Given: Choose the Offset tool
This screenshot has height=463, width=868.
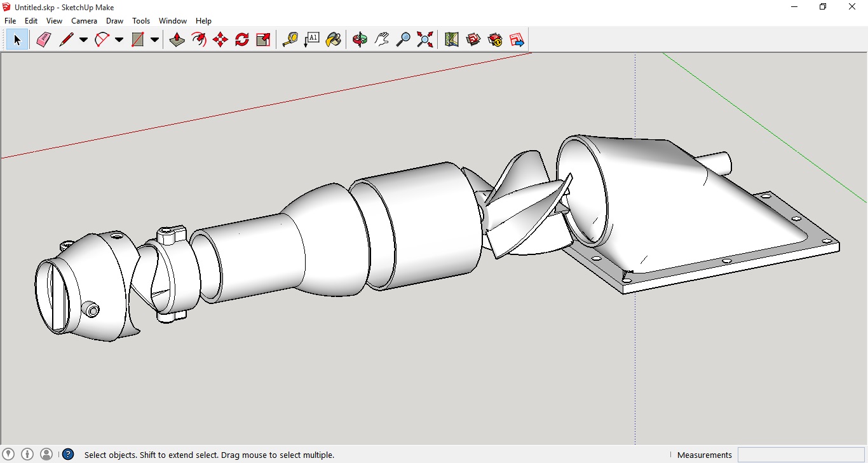Looking at the screenshot, I should (199, 40).
